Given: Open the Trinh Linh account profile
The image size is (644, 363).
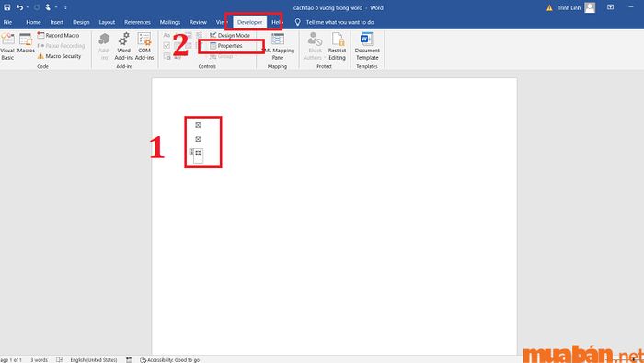Looking at the screenshot, I should tap(576, 7).
